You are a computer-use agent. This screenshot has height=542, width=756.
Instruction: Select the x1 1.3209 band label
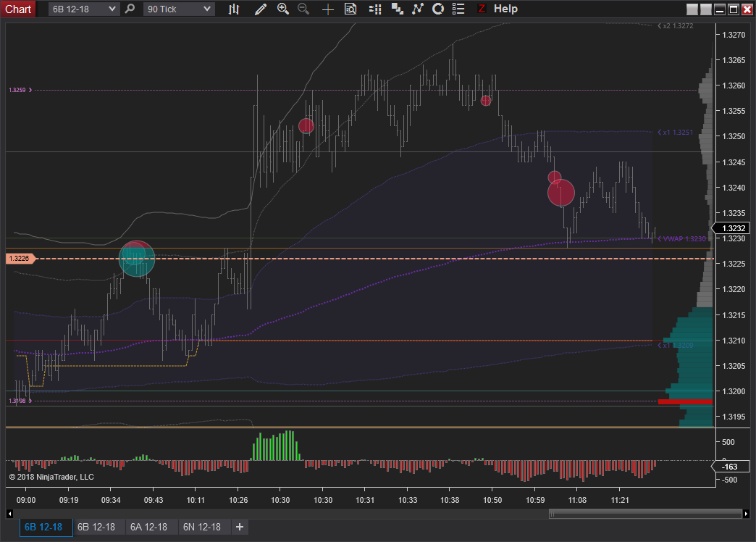[x=676, y=345]
